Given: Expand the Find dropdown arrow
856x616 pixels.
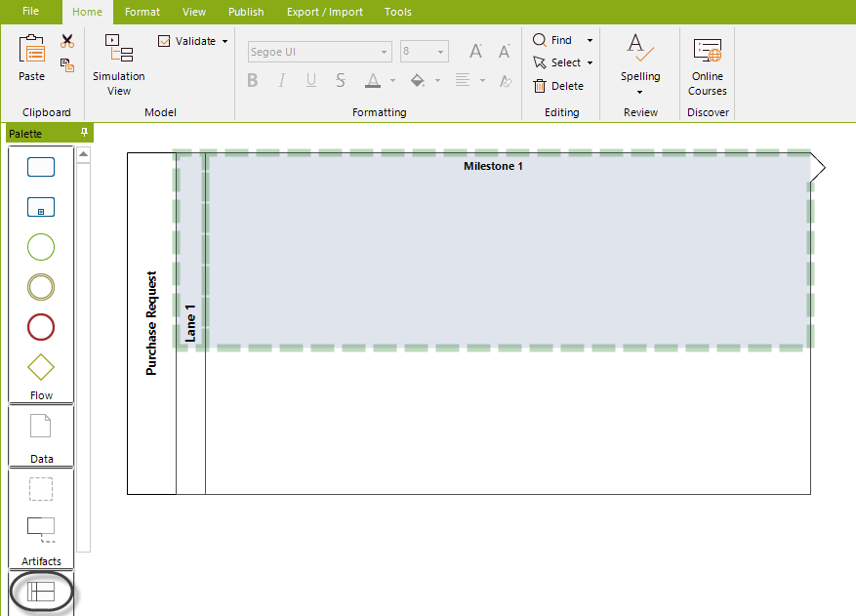Looking at the screenshot, I should (x=591, y=40).
